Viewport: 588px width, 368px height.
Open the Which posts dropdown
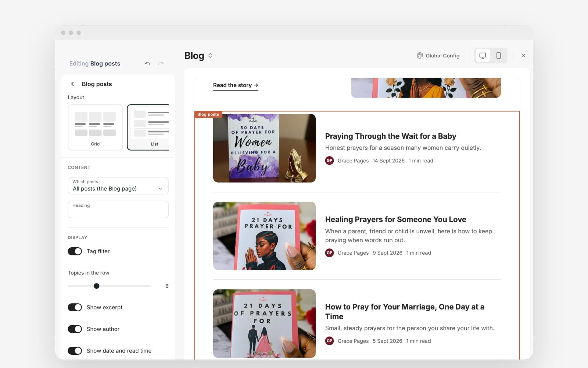118,186
